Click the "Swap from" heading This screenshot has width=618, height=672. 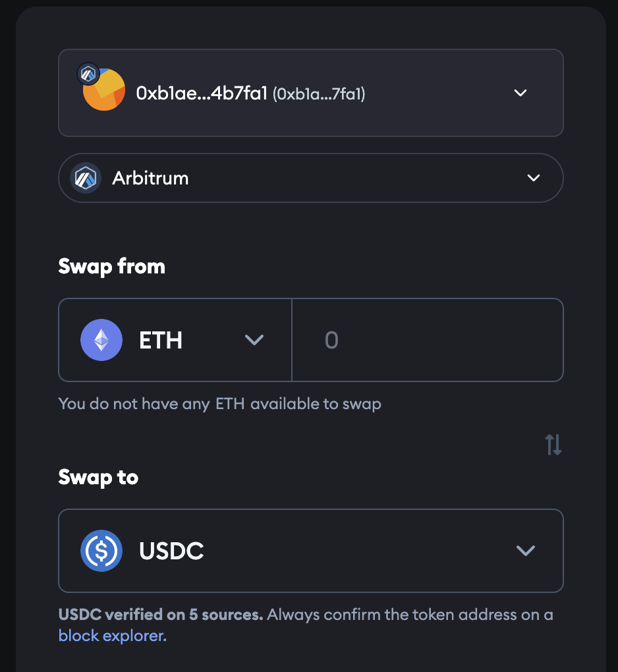coord(111,266)
